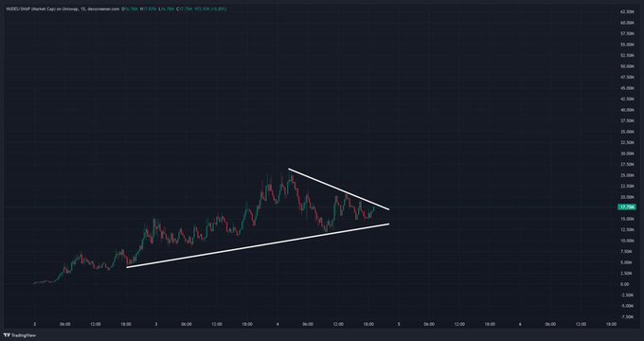Click the 62.50M price axis label
This screenshot has height=341, width=644.
[x=627, y=11]
